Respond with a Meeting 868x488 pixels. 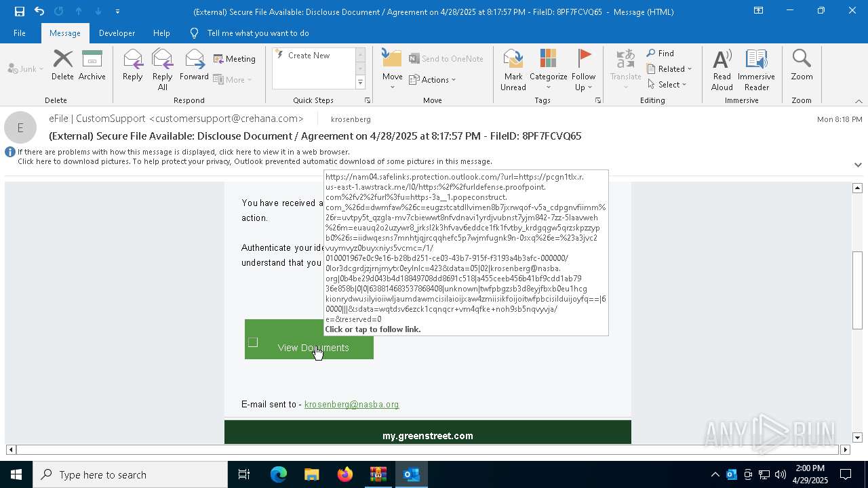click(x=235, y=59)
